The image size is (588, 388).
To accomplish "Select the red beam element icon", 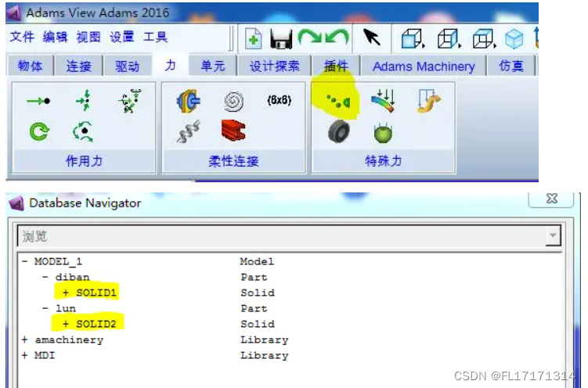I will point(233,132).
